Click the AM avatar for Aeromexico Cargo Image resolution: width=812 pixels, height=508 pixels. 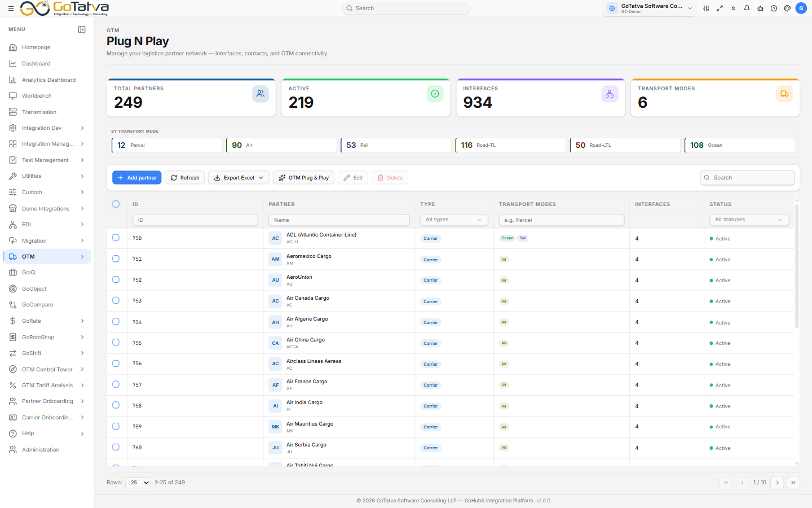(275, 259)
